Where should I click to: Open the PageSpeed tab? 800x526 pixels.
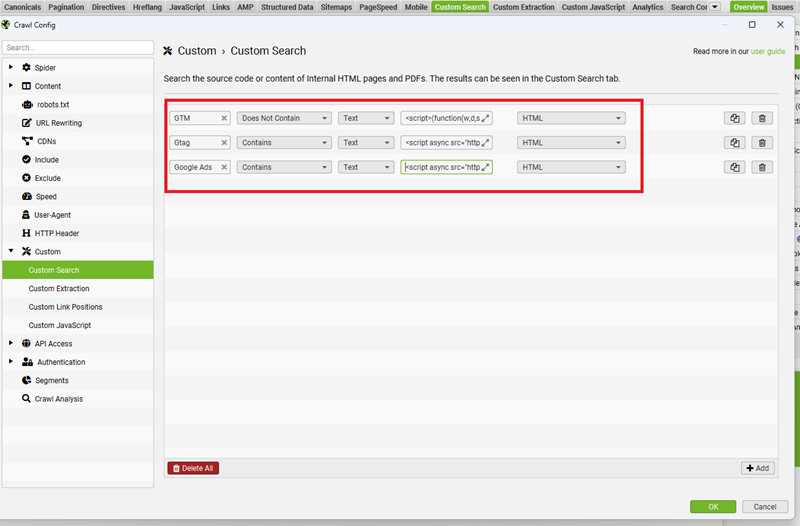click(x=378, y=7)
